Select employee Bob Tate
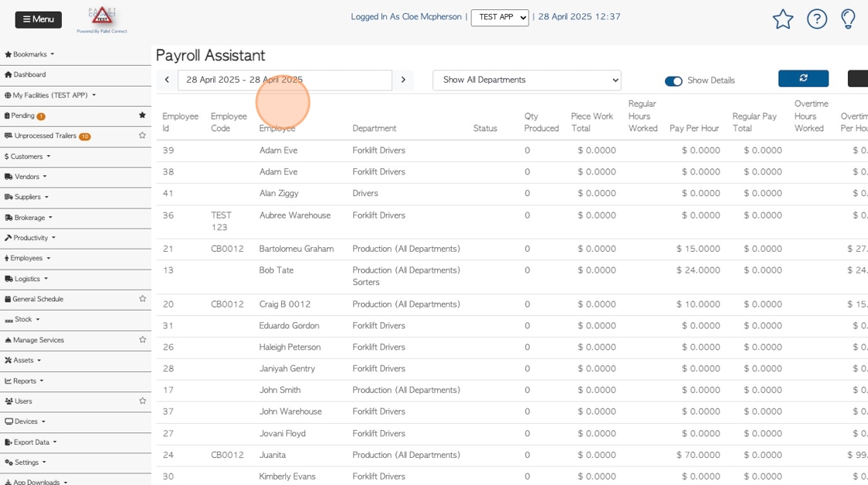868x485 pixels. tap(276, 270)
